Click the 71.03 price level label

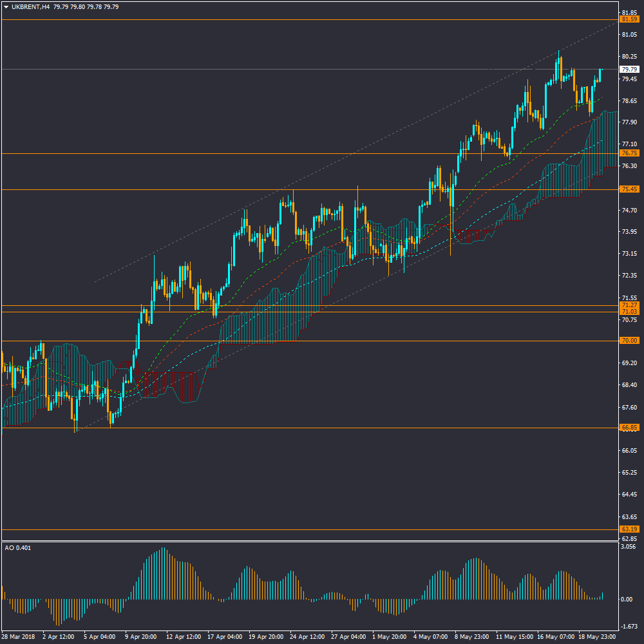tap(629, 312)
